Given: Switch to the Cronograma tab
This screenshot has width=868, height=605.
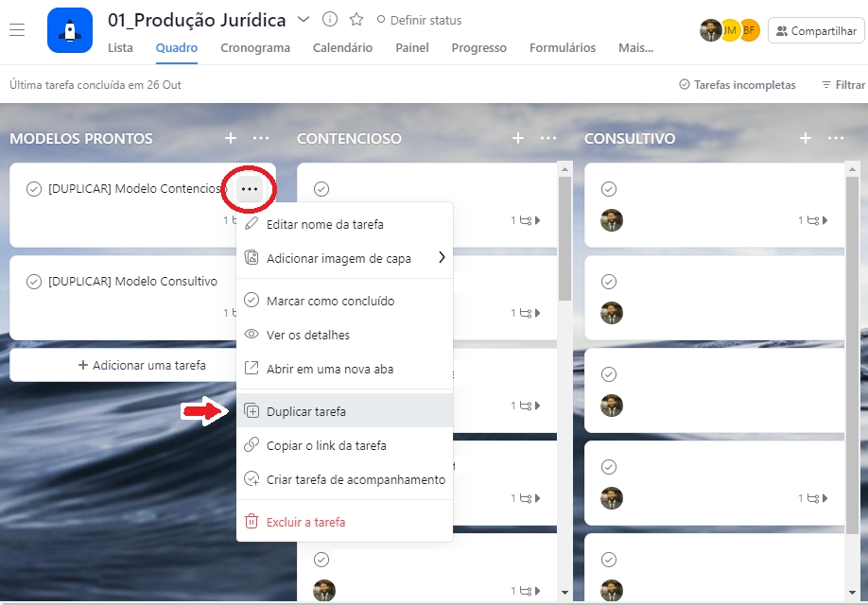Looking at the screenshot, I should (255, 48).
